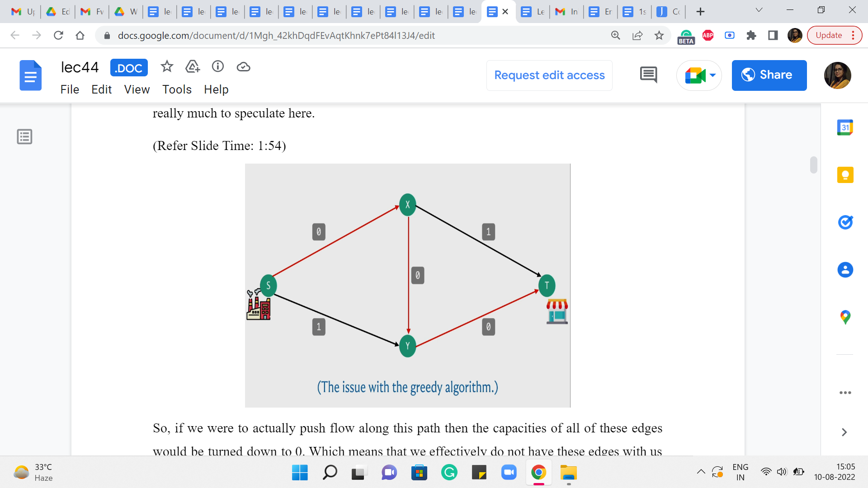
Task: Open Google Tasks in the side panel
Action: click(845, 222)
